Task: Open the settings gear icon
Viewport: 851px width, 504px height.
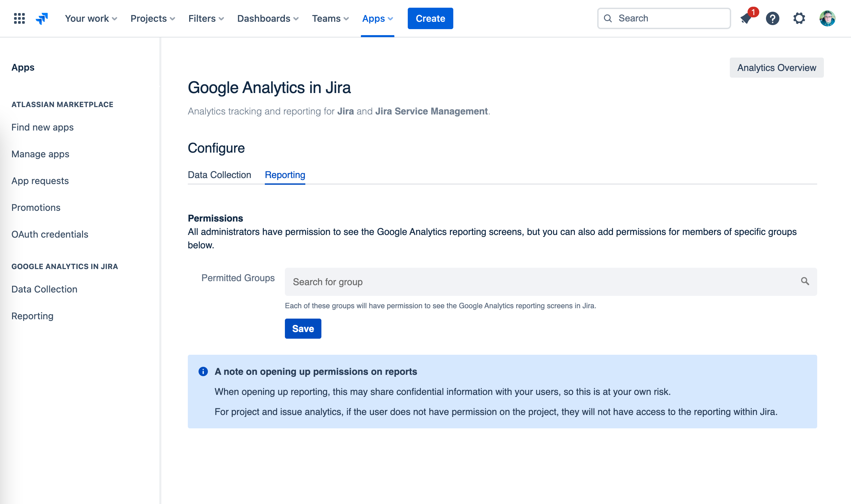Action: (x=799, y=18)
